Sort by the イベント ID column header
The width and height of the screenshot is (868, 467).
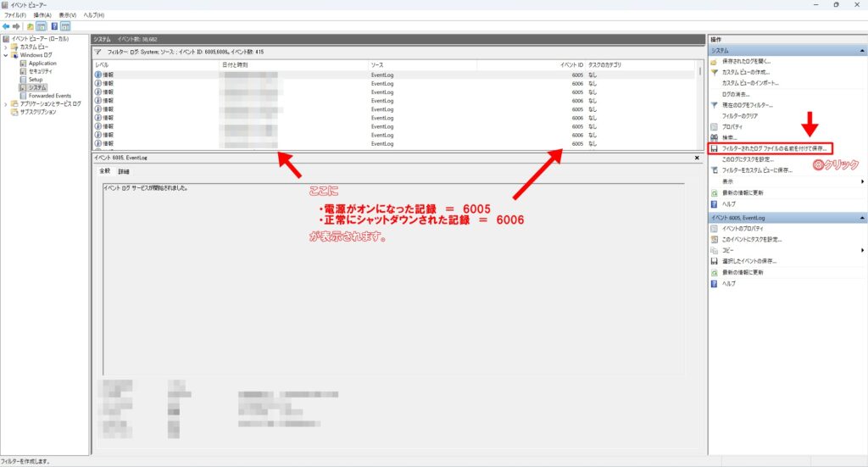(x=531, y=64)
